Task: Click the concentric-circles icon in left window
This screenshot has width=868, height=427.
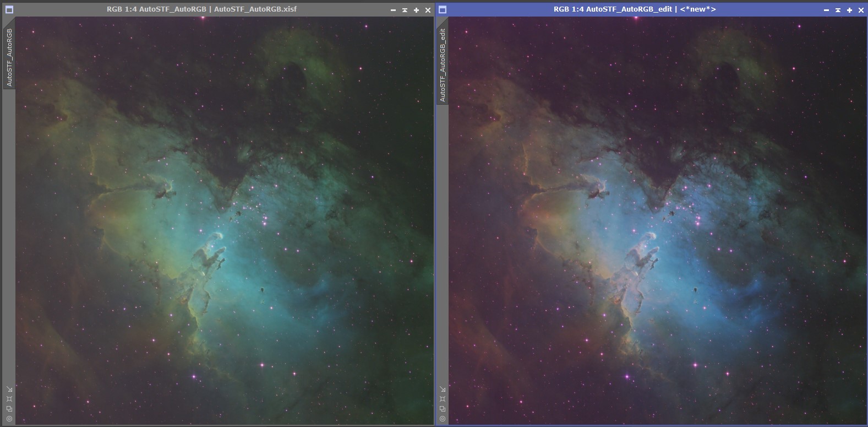Action: (9, 419)
